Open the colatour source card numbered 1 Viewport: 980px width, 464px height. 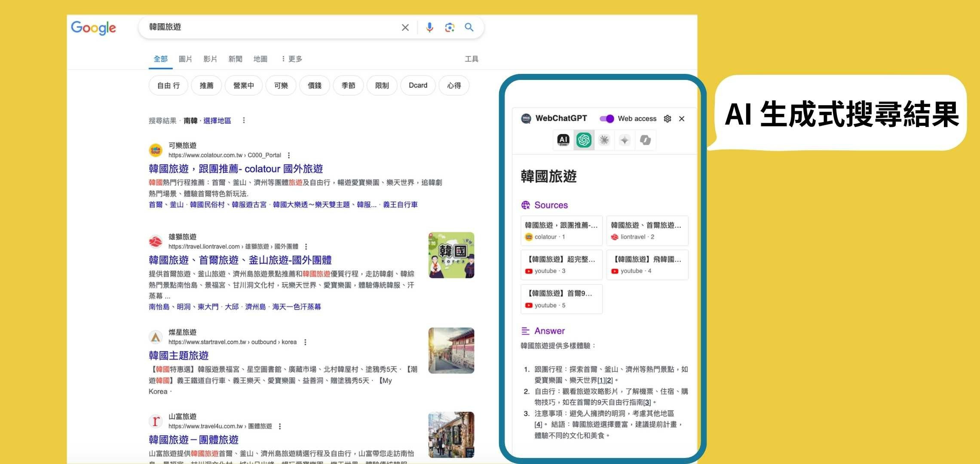[x=561, y=231]
